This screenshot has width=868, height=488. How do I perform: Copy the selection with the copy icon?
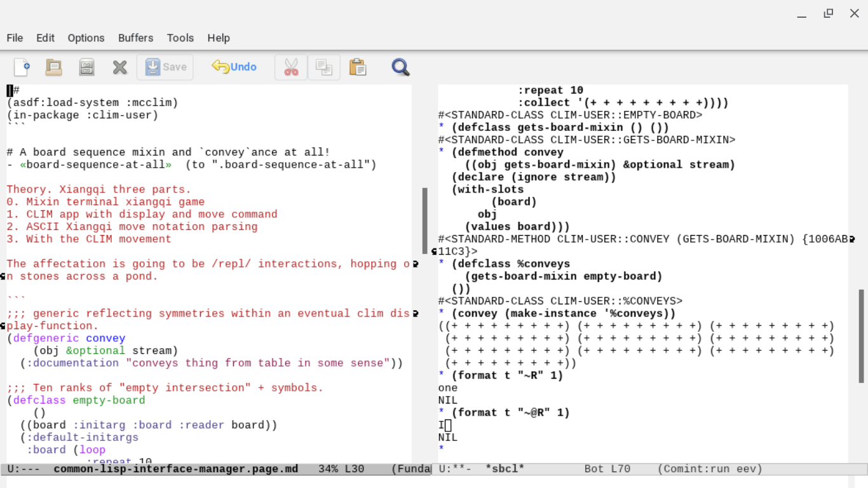(324, 67)
